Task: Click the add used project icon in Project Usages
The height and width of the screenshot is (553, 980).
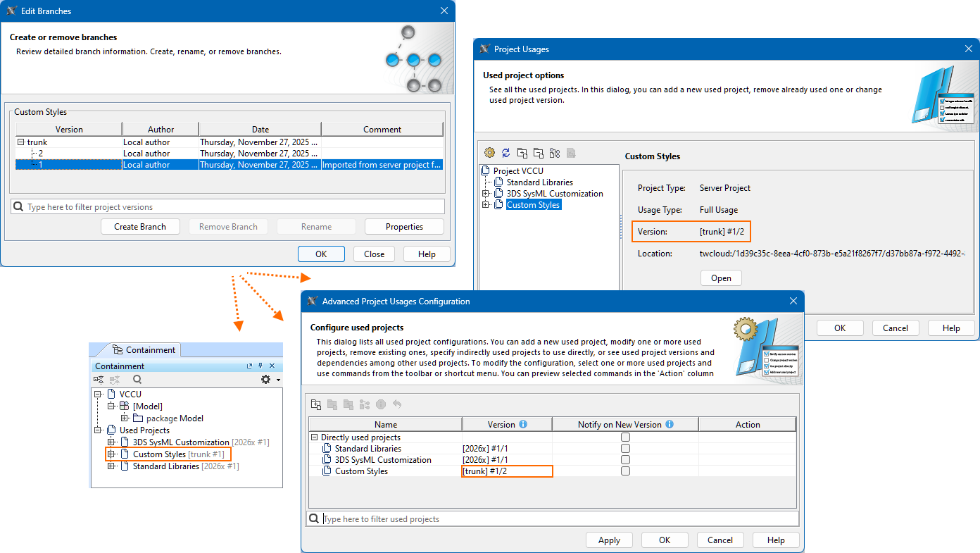Action: pos(522,153)
